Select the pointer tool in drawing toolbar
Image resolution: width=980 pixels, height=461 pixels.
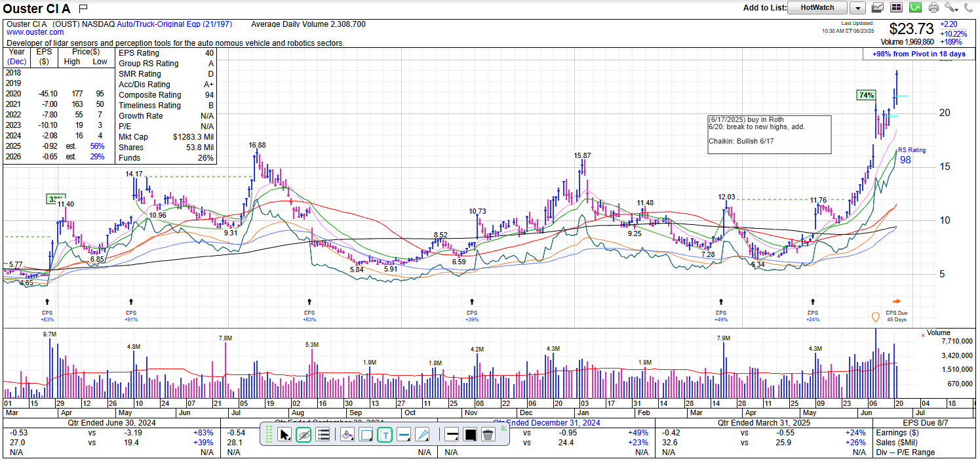[284, 434]
